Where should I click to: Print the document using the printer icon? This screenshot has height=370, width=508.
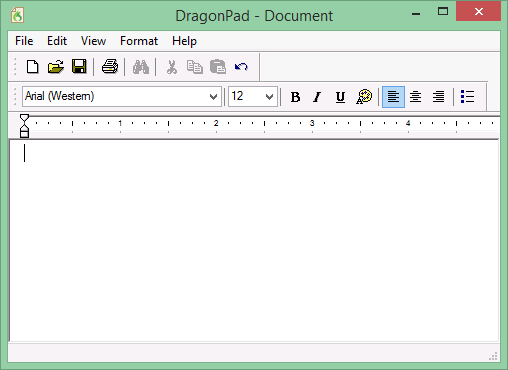pyautogui.click(x=110, y=67)
